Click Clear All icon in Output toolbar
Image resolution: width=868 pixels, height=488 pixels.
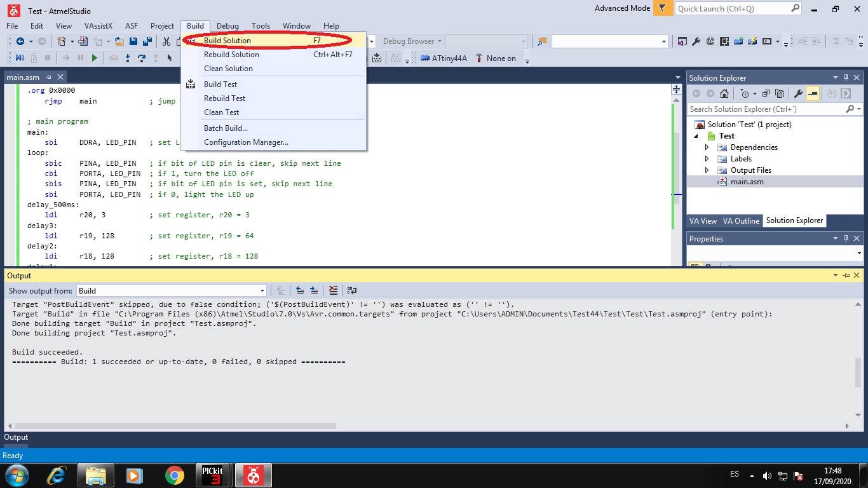coord(333,290)
